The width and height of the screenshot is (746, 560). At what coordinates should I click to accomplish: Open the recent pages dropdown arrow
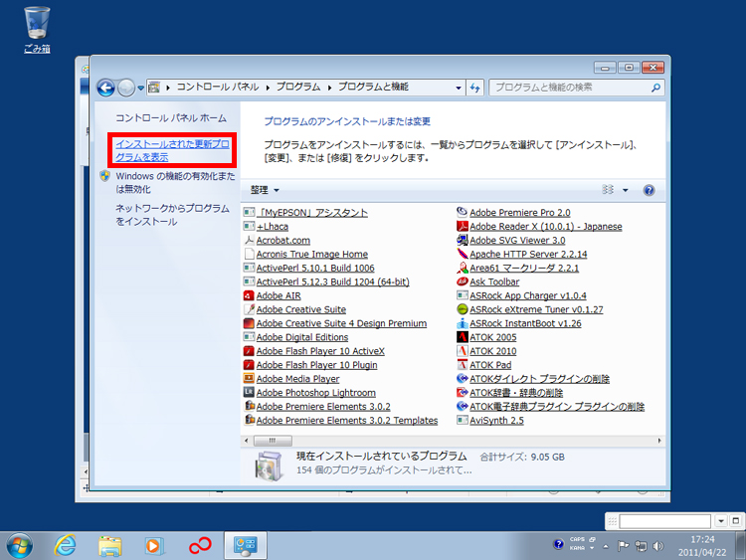click(141, 88)
